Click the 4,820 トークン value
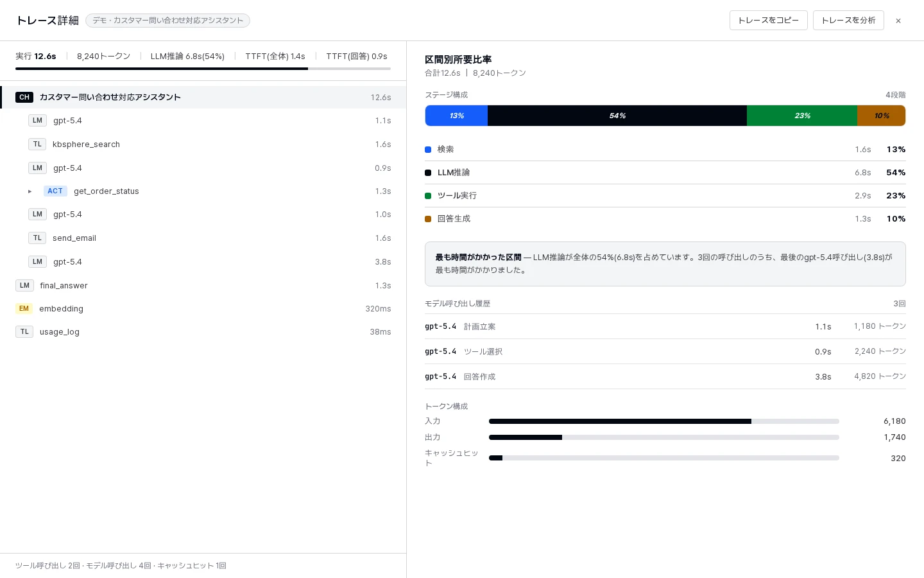Viewport: 924px width, 578px height. tap(880, 377)
